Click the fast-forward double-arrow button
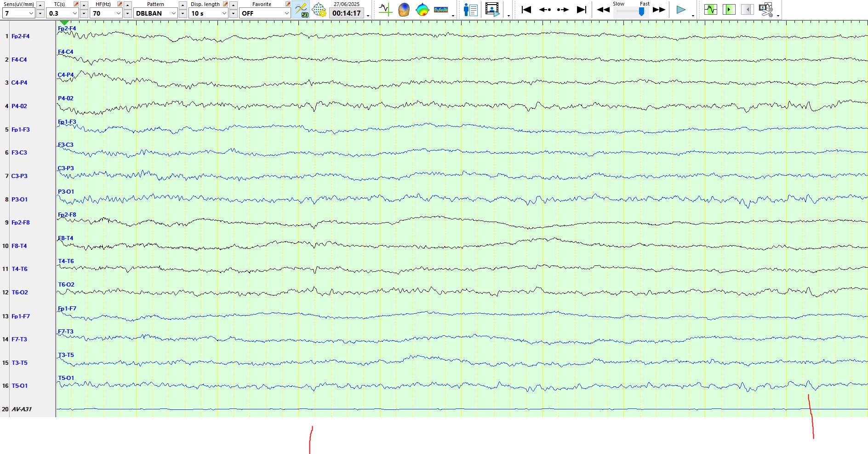The image size is (868, 454). click(659, 10)
